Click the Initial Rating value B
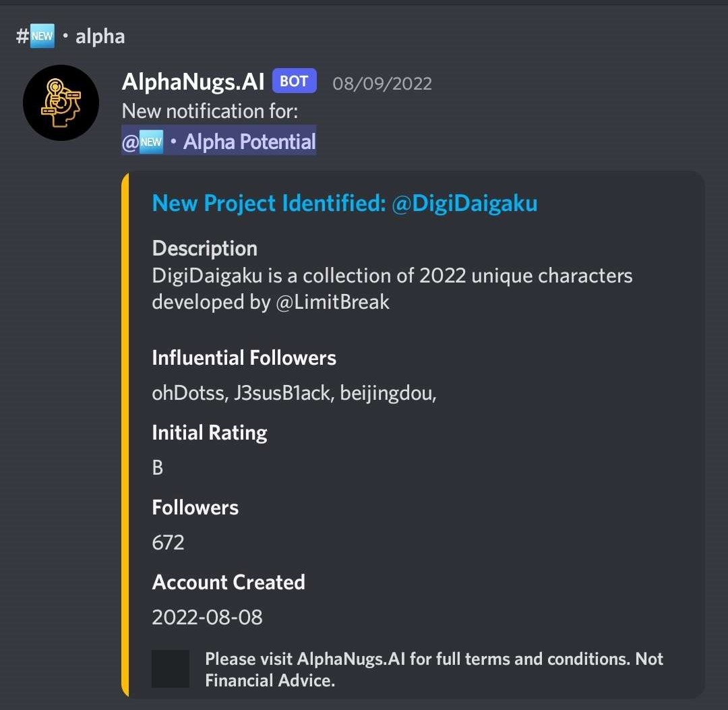 tap(158, 467)
